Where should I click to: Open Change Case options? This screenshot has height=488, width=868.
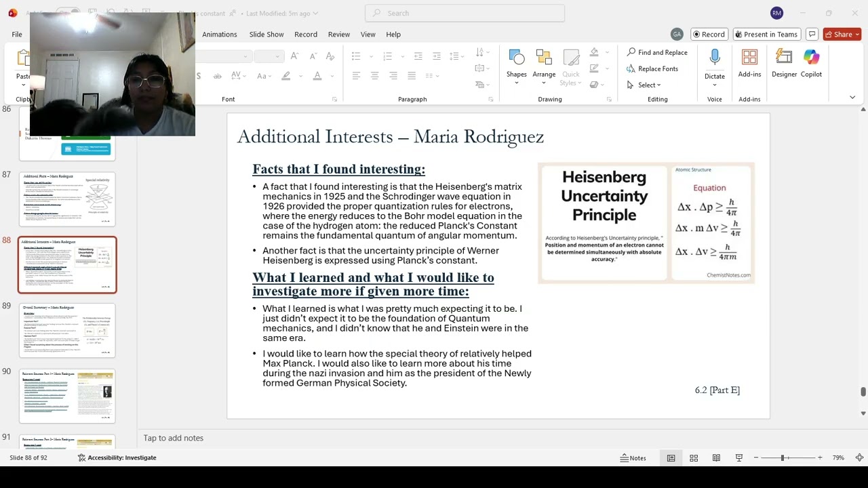tap(264, 76)
